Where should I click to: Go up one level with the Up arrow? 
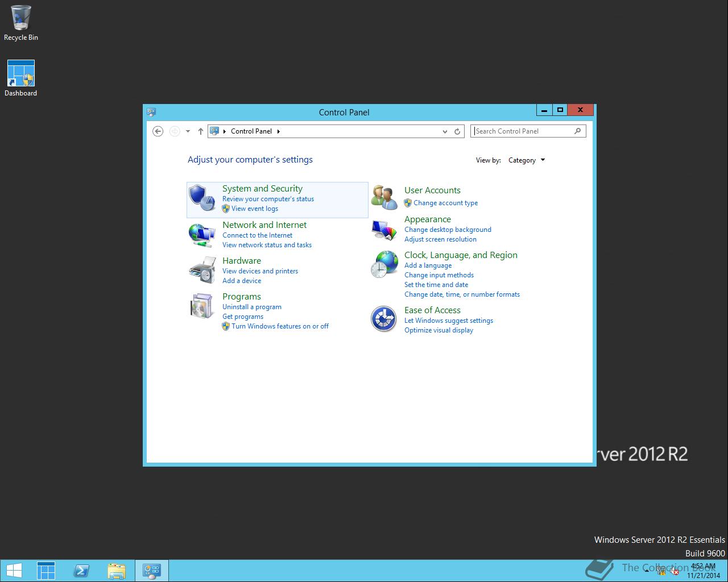[201, 131]
